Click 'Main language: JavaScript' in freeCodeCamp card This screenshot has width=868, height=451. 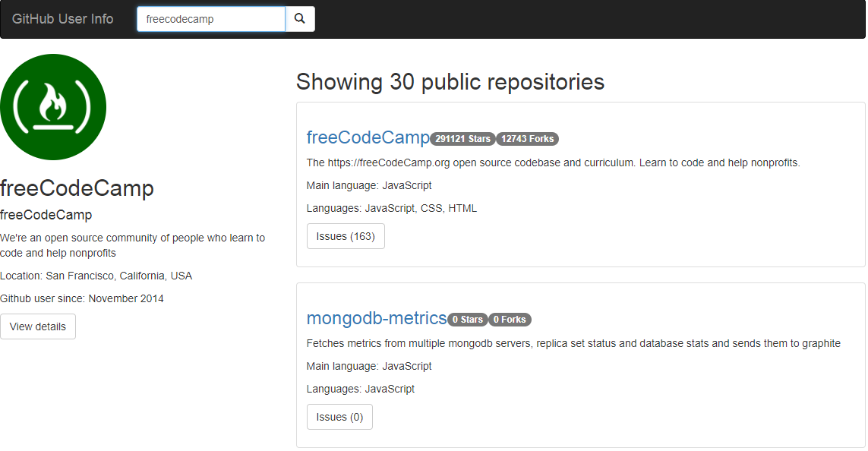[x=368, y=185]
